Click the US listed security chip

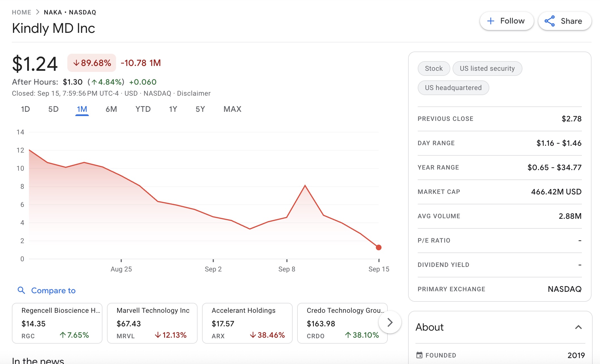(x=487, y=68)
